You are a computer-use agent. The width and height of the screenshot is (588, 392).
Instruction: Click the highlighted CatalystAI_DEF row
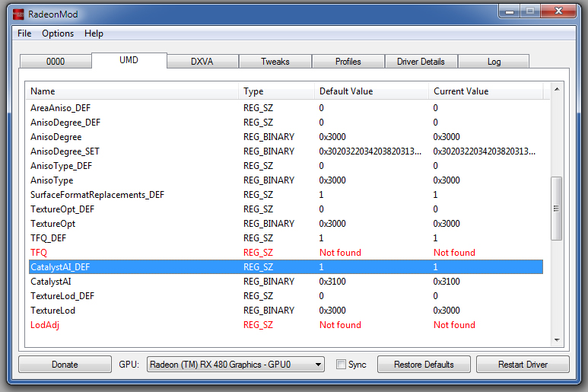pyautogui.click(x=286, y=266)
